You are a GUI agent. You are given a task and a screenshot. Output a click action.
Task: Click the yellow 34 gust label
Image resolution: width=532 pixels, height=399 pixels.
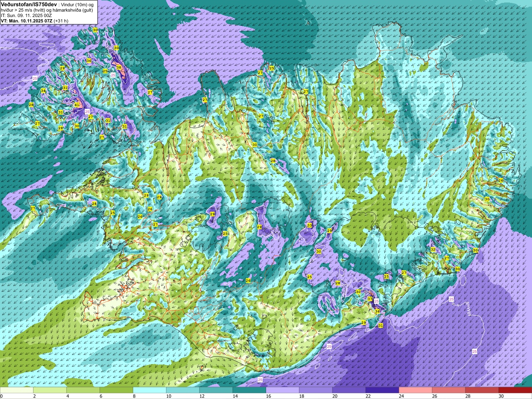point(43,91)
